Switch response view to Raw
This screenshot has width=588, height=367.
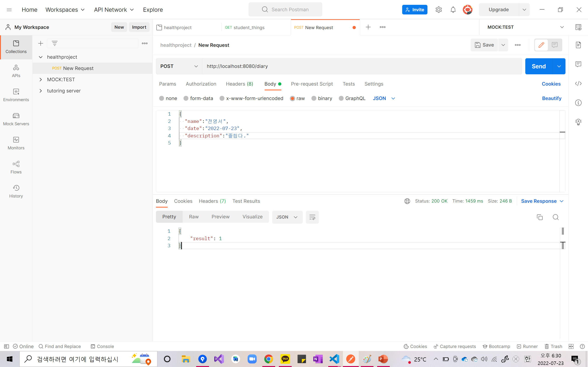(194, 217)
